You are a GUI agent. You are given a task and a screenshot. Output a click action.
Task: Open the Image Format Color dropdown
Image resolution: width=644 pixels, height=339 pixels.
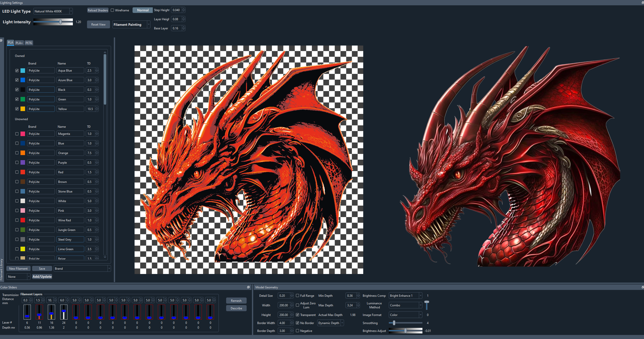(405, 315)
